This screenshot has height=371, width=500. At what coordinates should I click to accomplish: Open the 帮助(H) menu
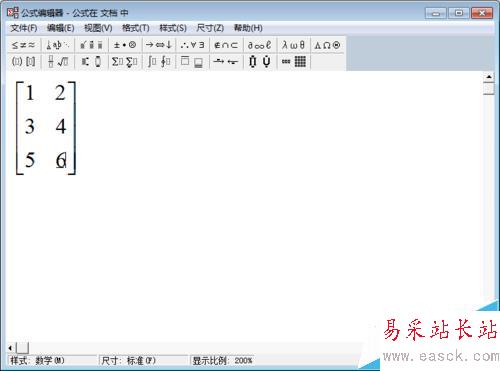click(248, 28)
